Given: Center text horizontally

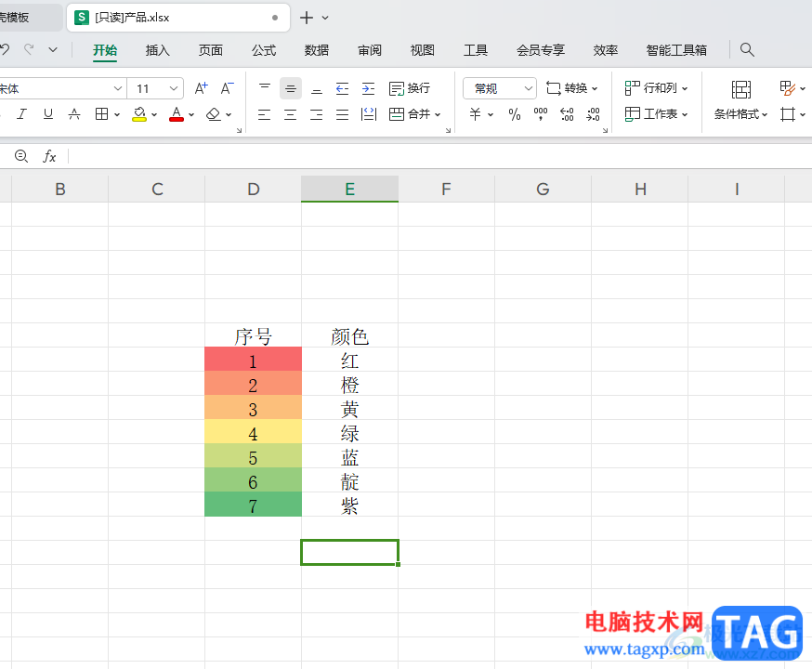Looking at the screenshot, I should pyautogui.click(x=290, y=114).
